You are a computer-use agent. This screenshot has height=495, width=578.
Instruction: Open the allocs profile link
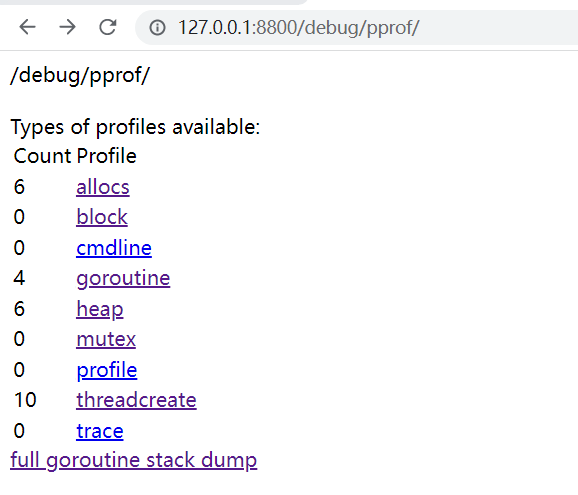click(103, 187)
